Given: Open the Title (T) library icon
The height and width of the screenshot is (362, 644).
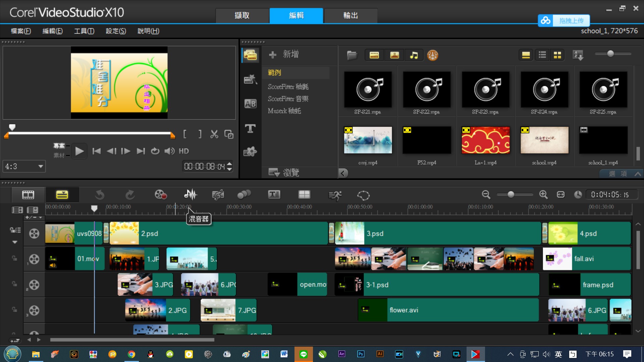Looking at the screenshot, I should (250, 128).
